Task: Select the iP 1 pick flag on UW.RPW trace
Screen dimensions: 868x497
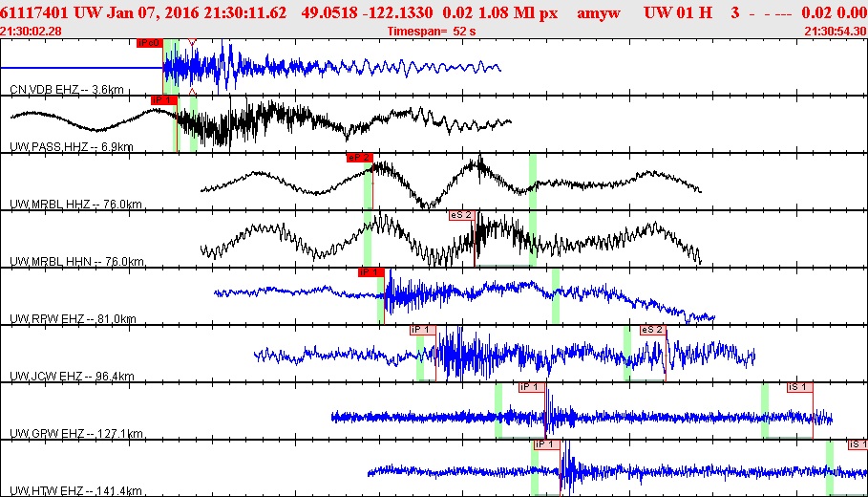Action: (x=370, y=272)
